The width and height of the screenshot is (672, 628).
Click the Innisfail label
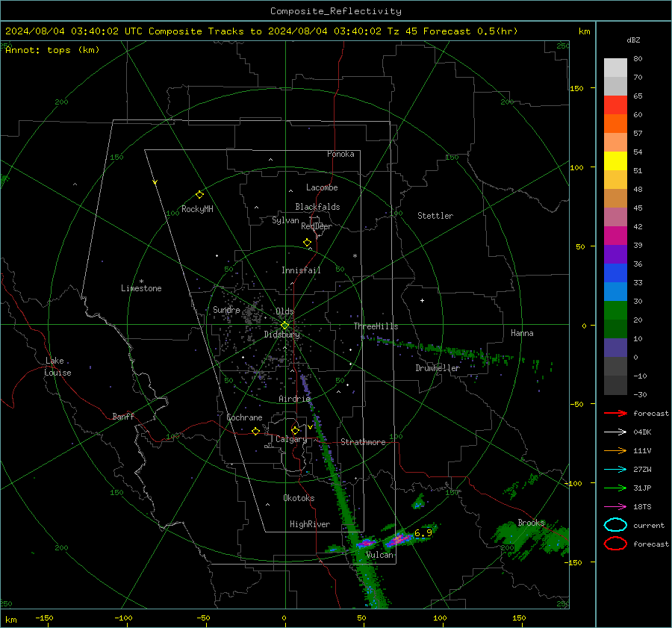coord(301,270)
